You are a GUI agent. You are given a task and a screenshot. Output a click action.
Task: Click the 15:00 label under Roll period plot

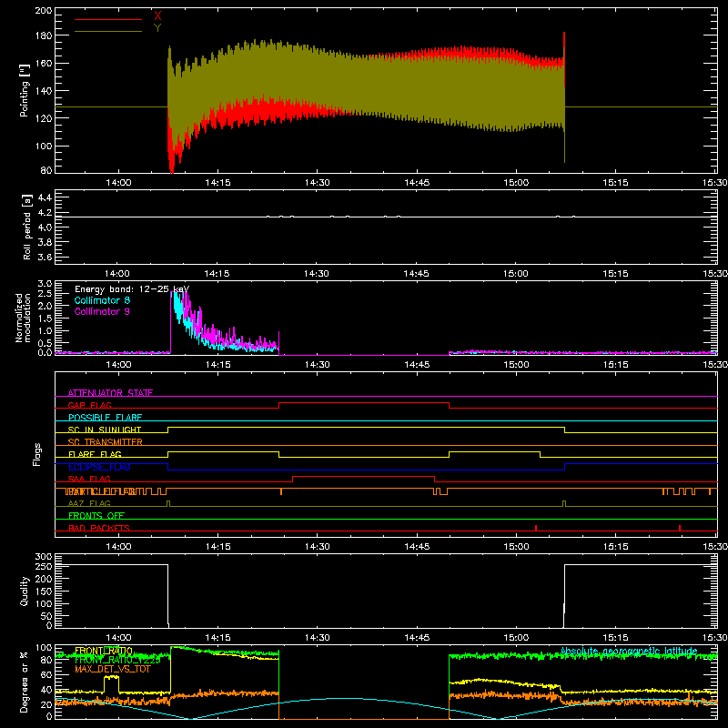[x=516, y=274]
